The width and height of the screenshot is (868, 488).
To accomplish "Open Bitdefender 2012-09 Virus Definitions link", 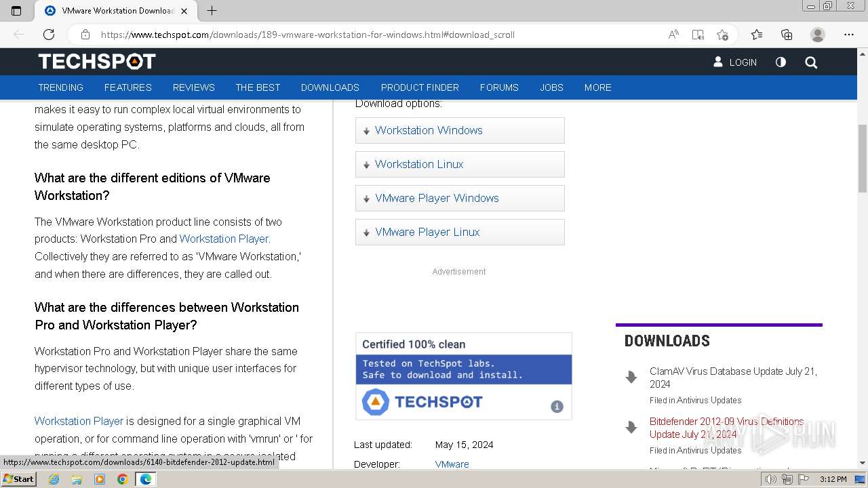I will pos(726,428).
